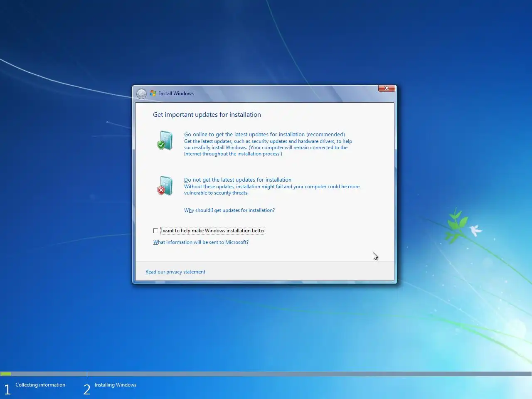The image size is (532, 399).
Task: Click the Get important updates heading
Action: (207, 115)
